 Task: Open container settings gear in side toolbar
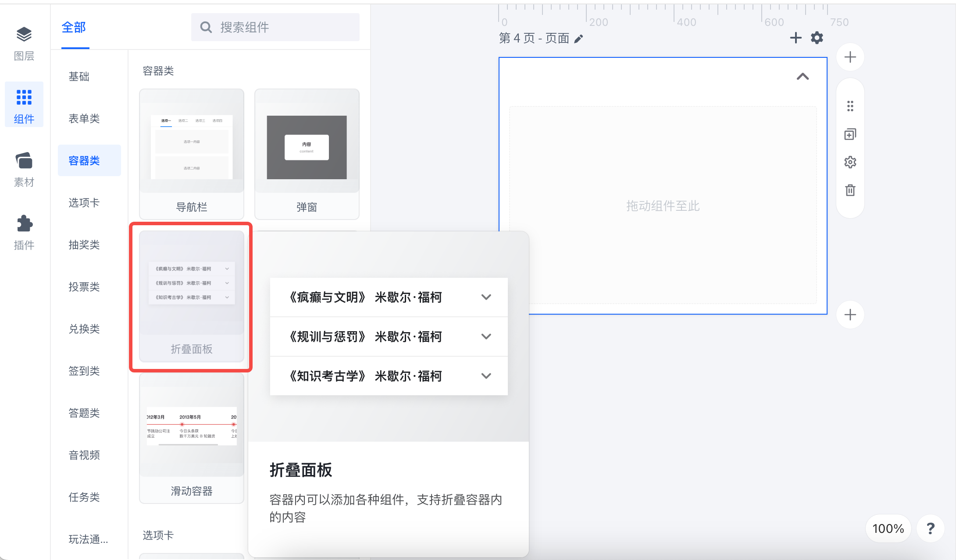[x=850, y=162]
